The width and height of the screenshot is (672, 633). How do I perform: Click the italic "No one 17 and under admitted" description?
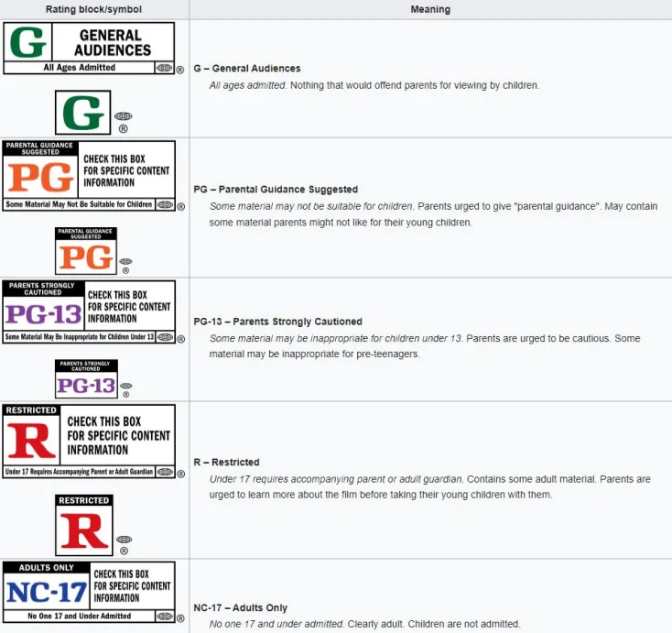point(278,624)
